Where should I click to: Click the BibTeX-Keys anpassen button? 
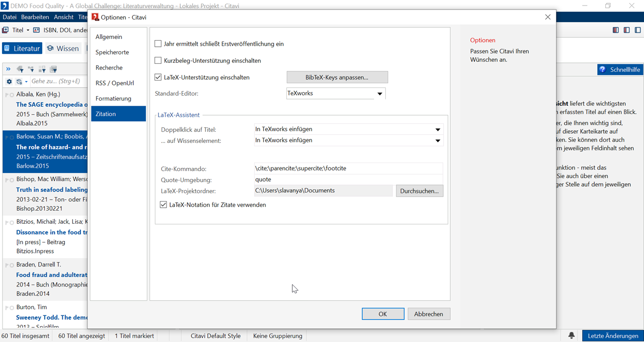(x=337, y=77)
